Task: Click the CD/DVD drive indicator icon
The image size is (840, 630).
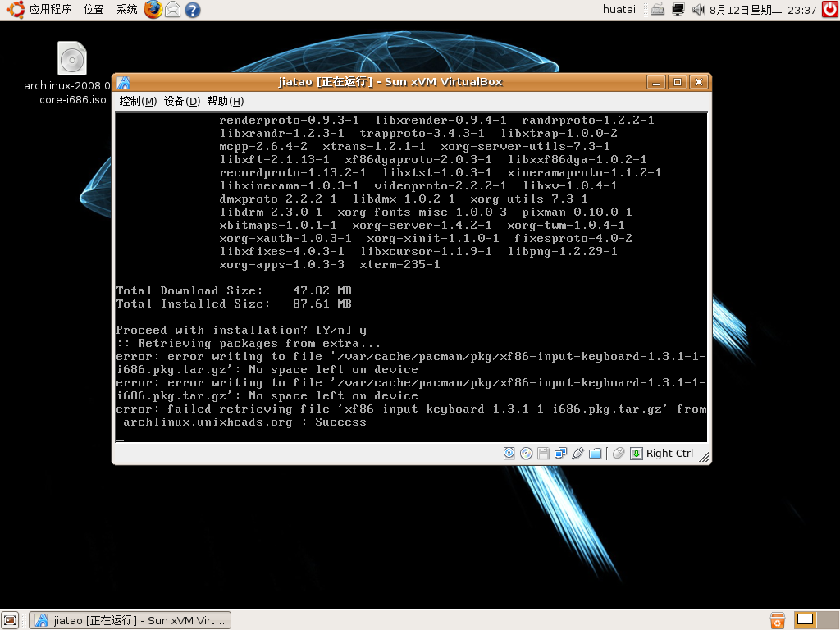Action: coord(526,453)
